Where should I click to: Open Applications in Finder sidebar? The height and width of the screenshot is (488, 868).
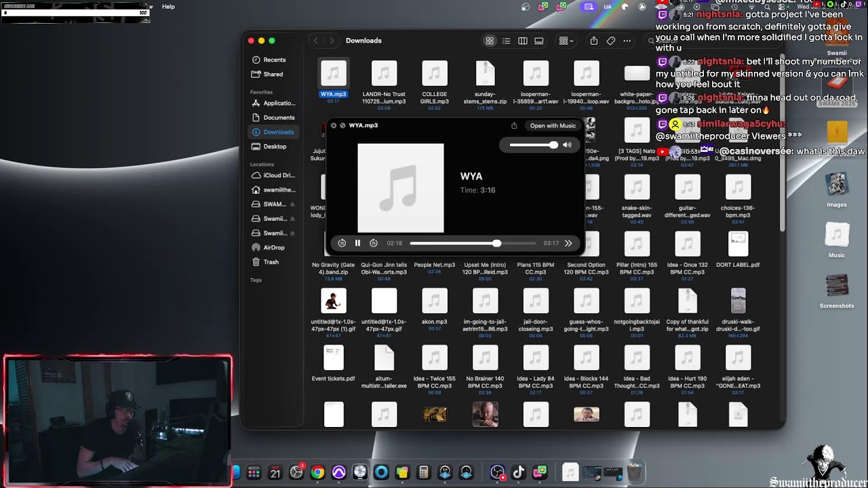(274, 103)
